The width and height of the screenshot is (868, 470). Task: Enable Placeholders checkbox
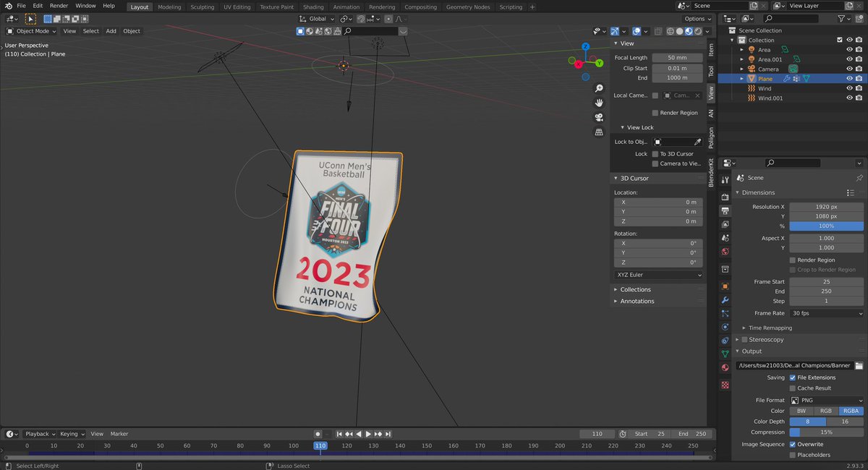pos(793,455)
